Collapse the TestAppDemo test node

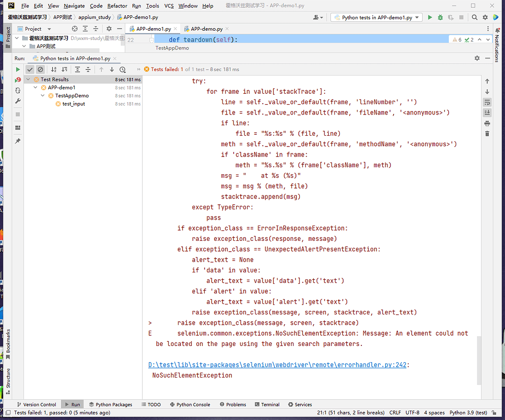[x=42, y=95]
